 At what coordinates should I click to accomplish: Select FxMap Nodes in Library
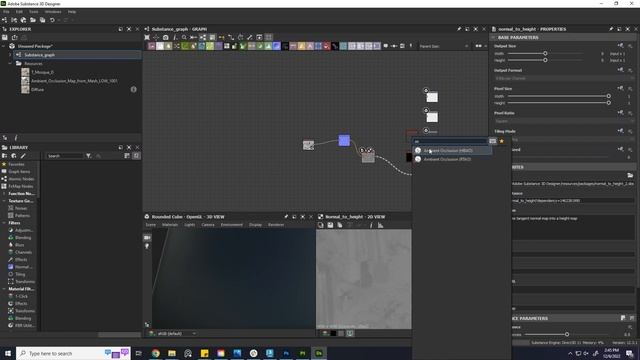coord(21,186)
